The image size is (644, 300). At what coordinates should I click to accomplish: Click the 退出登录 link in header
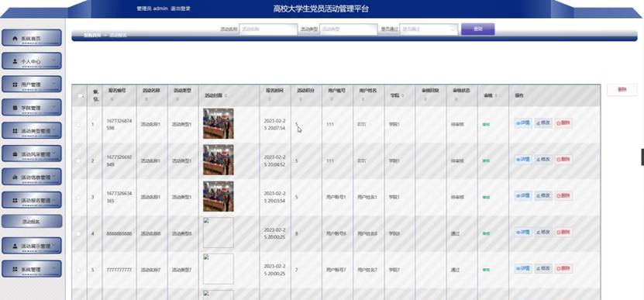point(181,9)
